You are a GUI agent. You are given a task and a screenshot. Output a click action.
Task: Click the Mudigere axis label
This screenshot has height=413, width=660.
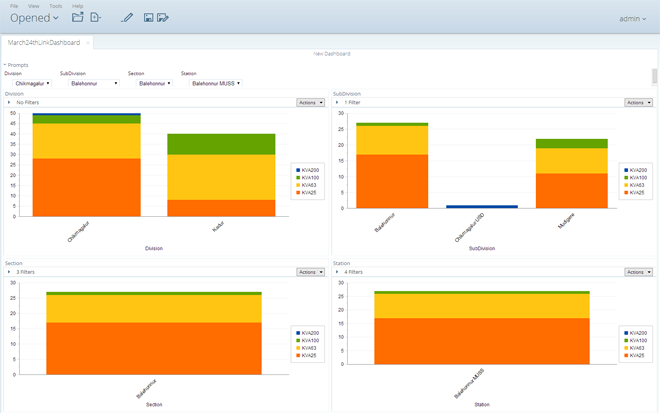tap(566, 221)
